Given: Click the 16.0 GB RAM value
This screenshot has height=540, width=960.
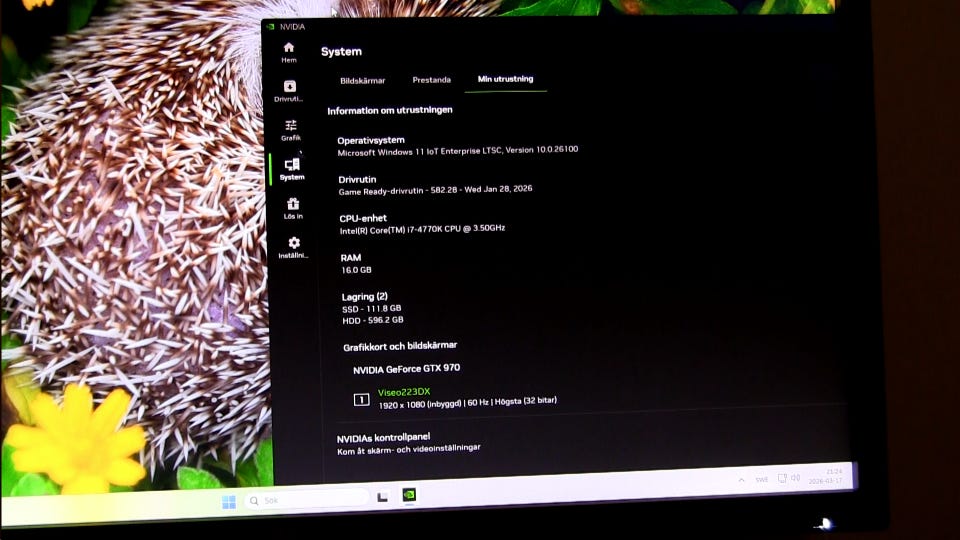Looking at the screenshot, I should tap(356, 270).
